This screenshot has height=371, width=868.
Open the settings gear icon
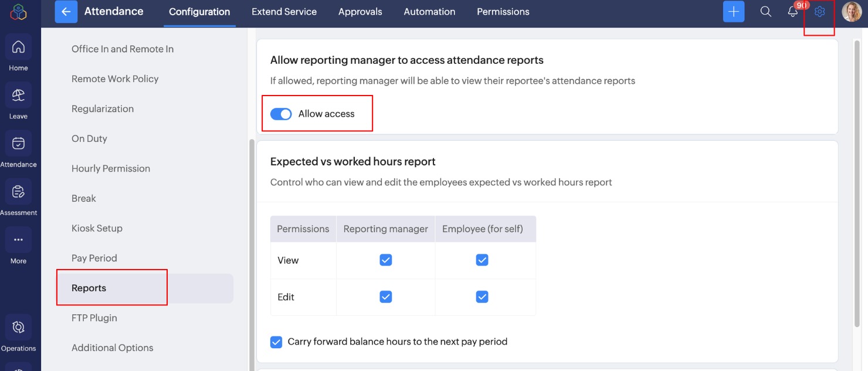[x=819, y=12]
